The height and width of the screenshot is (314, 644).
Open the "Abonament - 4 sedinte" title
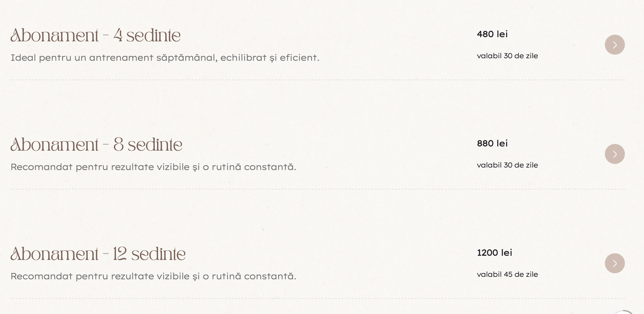point(96,36)
